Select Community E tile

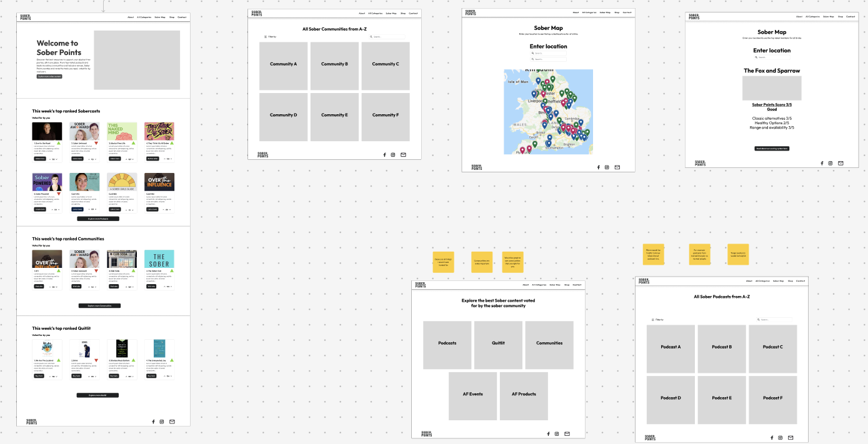pyautogui.click(x=334, y=117)
